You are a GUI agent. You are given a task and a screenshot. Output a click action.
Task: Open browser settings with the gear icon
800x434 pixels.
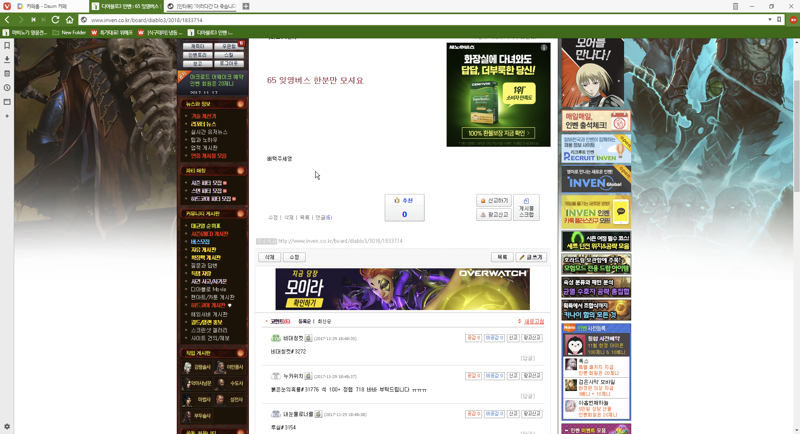[7, 426]
